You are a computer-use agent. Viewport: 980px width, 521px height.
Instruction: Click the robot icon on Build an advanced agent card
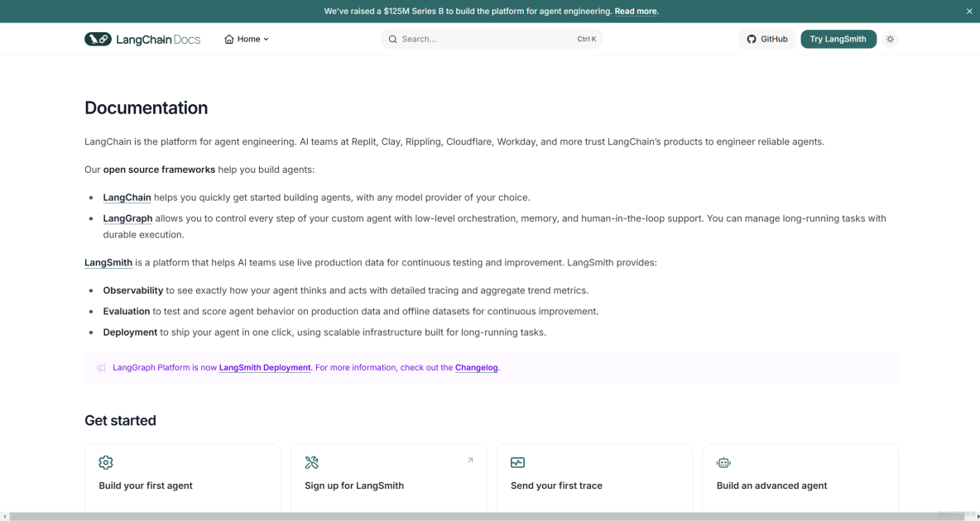coord(723,462)
